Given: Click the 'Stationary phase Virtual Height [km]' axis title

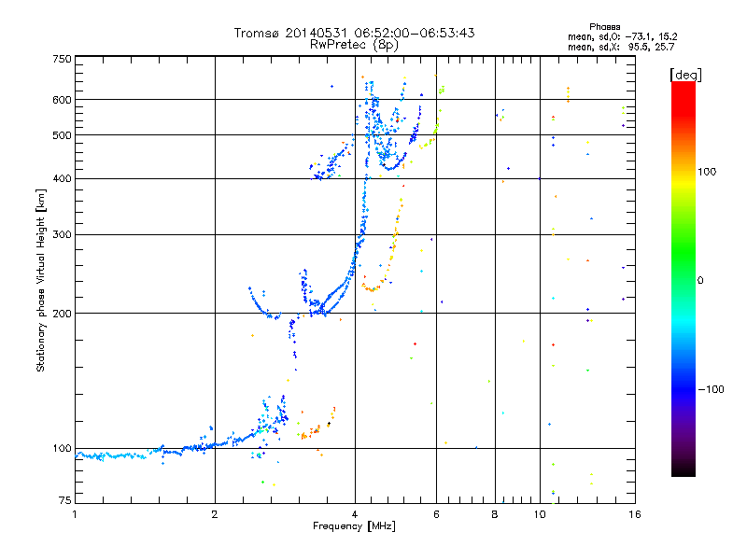Looking at the screenshot, I should pyautogui.click(x=41, y=280).
